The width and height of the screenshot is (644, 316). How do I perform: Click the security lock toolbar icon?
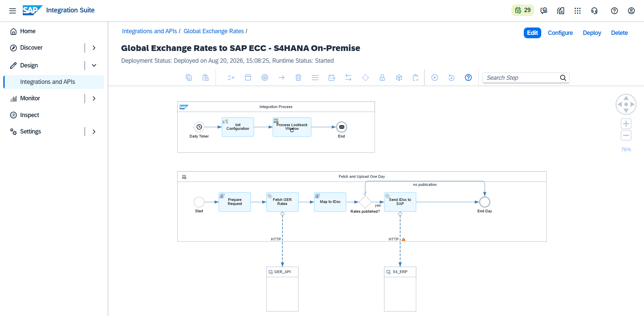pos(382,77)
